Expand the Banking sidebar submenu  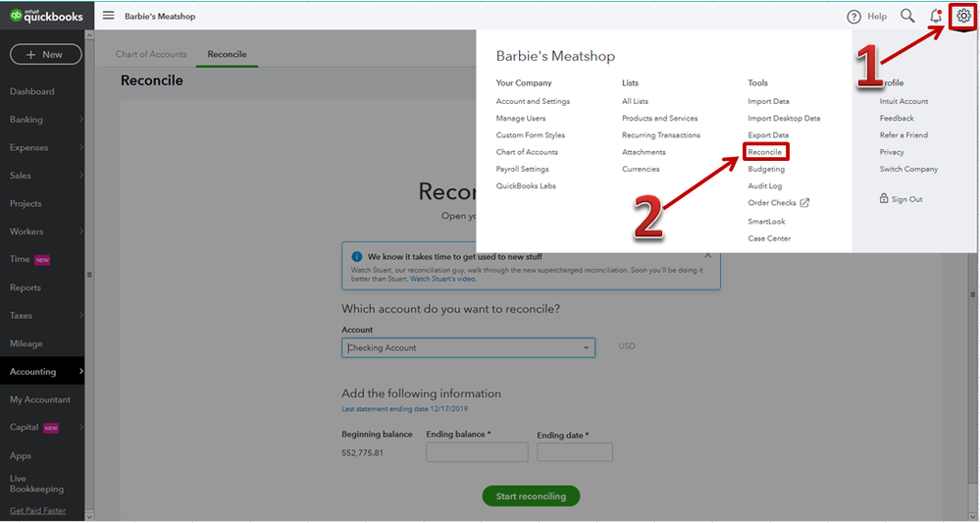pyautogui.click(x=81, y=120)
